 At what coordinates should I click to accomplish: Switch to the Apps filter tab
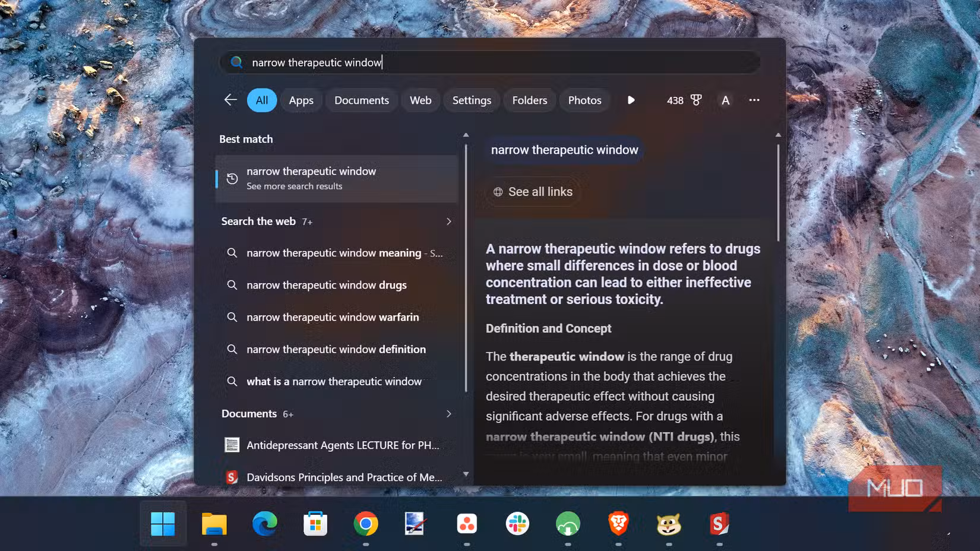(x=301, y=100)
